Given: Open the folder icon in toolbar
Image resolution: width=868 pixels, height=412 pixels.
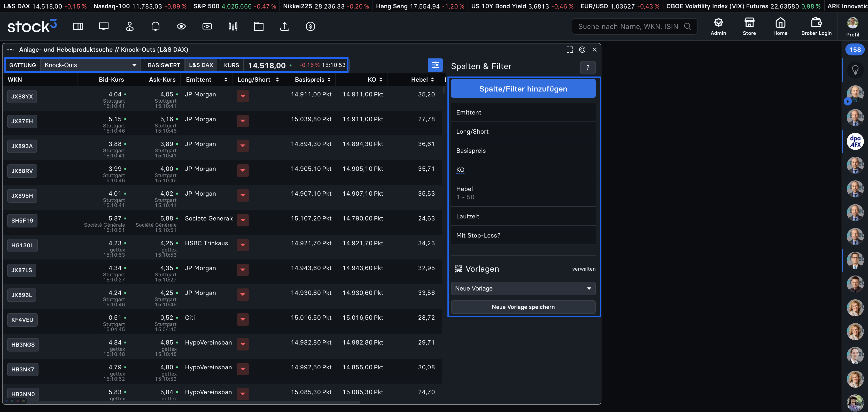Looking at the screenshot, I should pos(259,26).
